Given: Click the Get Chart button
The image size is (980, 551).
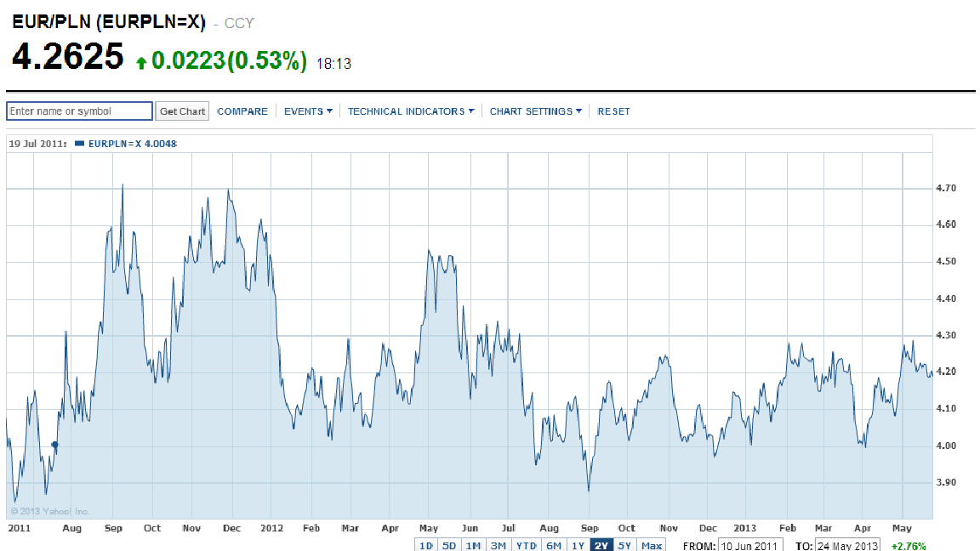Looking at the screenshot, I should coord(182,111).
